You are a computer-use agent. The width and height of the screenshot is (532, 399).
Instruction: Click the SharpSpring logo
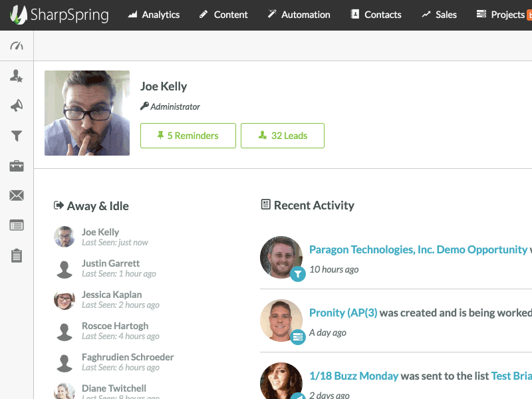tap(59, 15)
